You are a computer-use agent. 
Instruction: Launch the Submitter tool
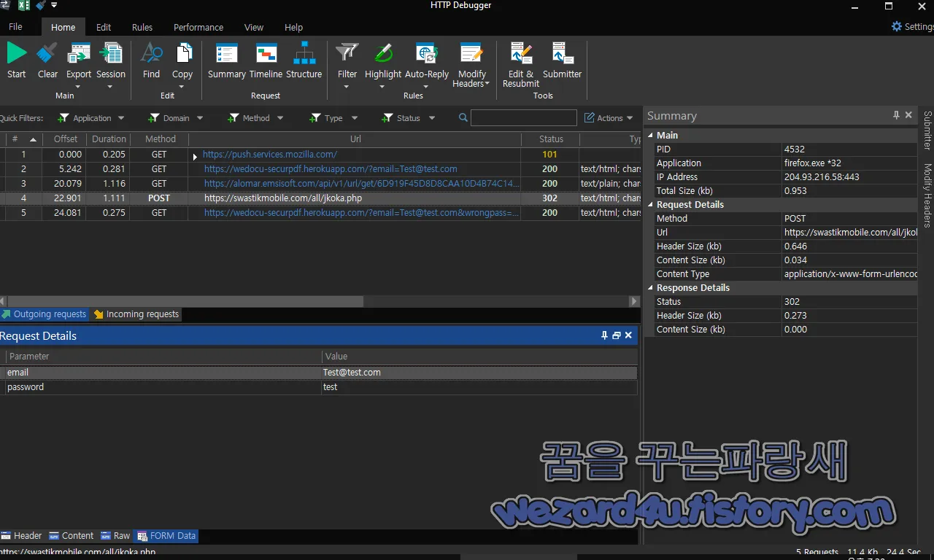[x=563, y=61]
